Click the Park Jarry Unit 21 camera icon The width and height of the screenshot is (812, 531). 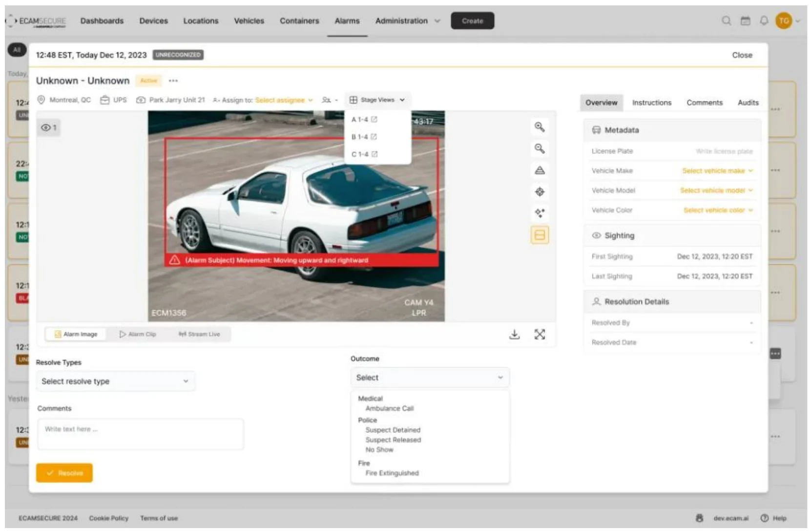tap(141, 100)
